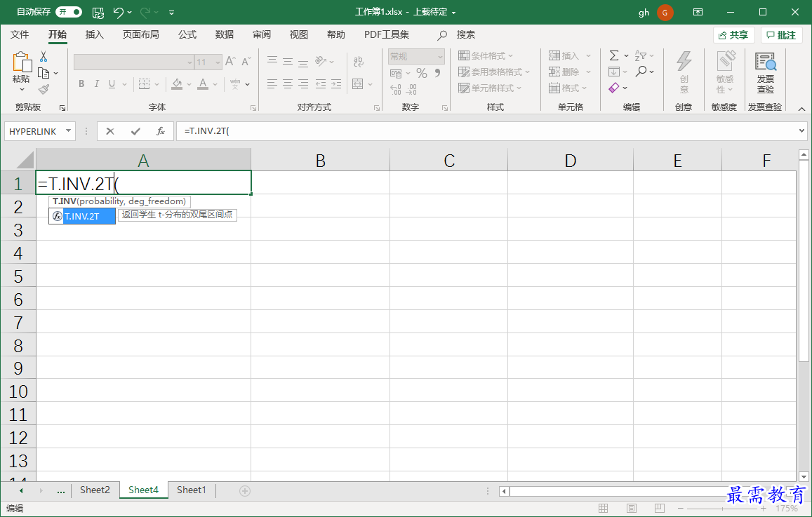The image size is (812, 517).
Task: Open the 单元格样式 dropdown
Action: [x=490, y=88]
